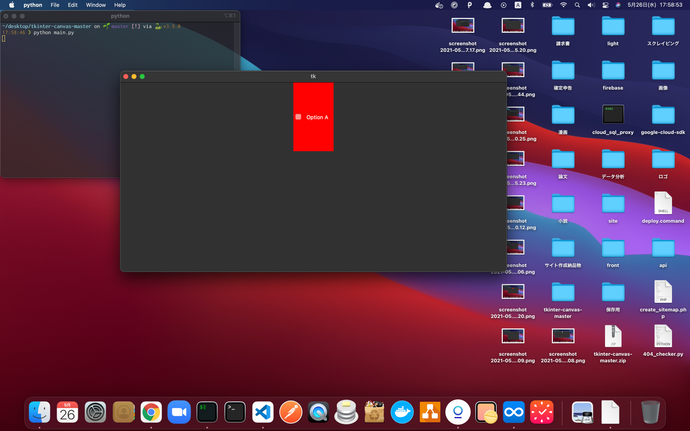Open Wi-Fi status in menu bar

tap(563, 5)
